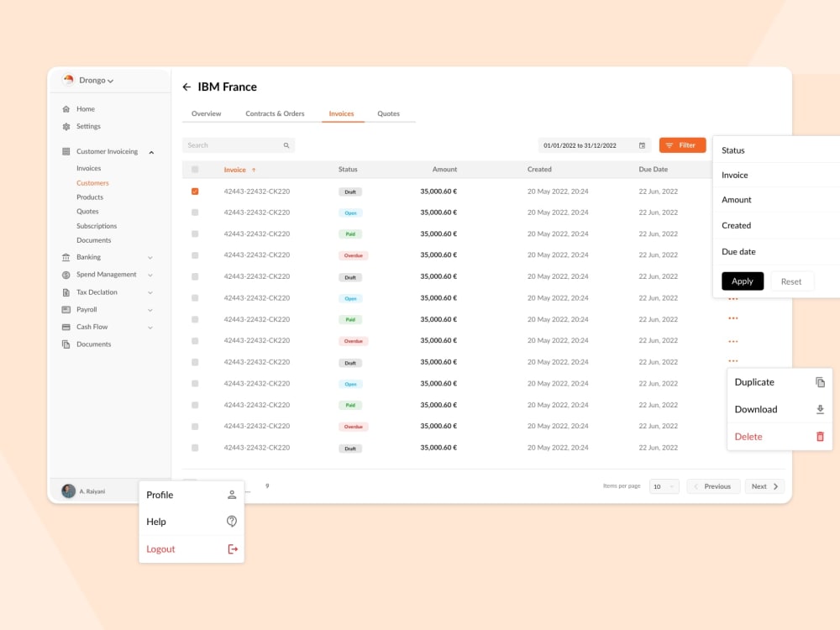Viewport: 840px width, 630px height.
Task: Open the three-dot menu on the seventh row
Action: click(732, 318)
